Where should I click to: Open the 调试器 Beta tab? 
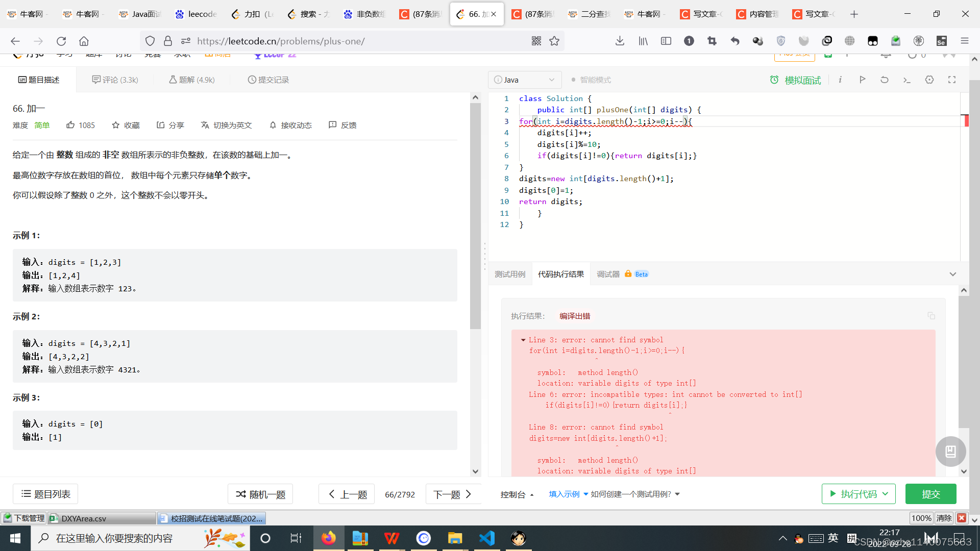point(622,274)
